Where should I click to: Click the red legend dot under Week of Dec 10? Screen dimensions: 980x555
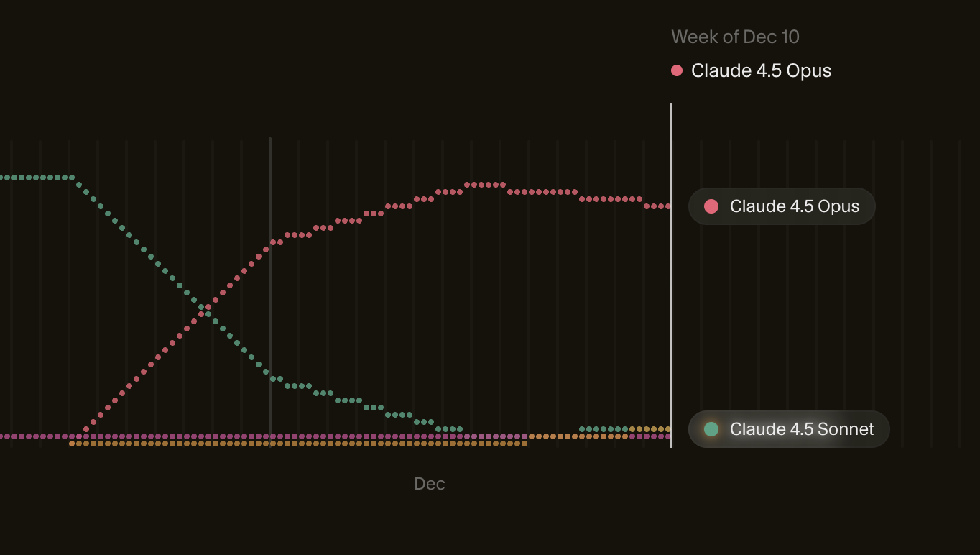(677, 70)
